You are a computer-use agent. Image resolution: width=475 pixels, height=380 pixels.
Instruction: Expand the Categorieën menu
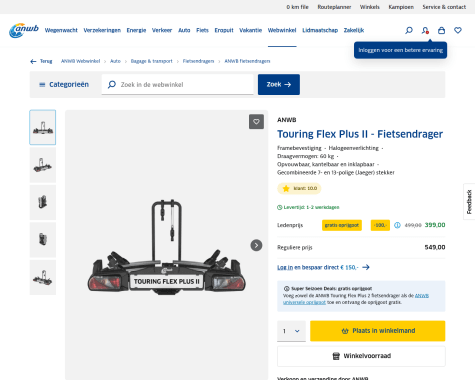pyautogui.click(x=64, y=85)
